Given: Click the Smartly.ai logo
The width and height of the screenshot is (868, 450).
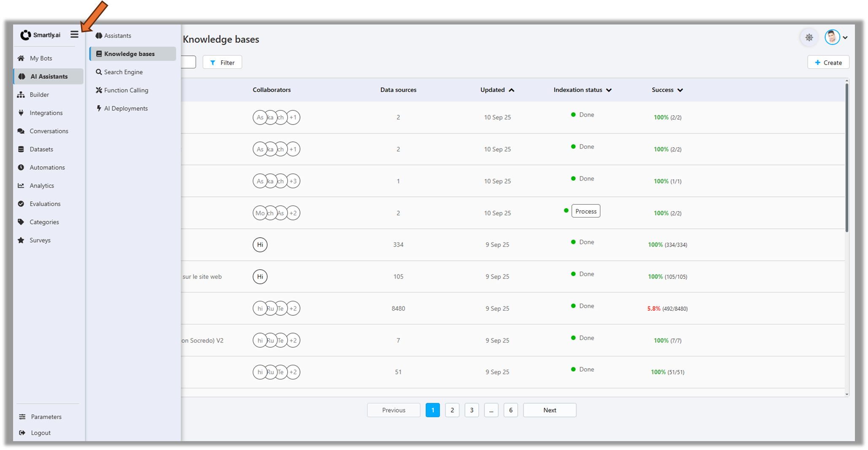Looking at the screenshot, I should click(x=41, y=35).
